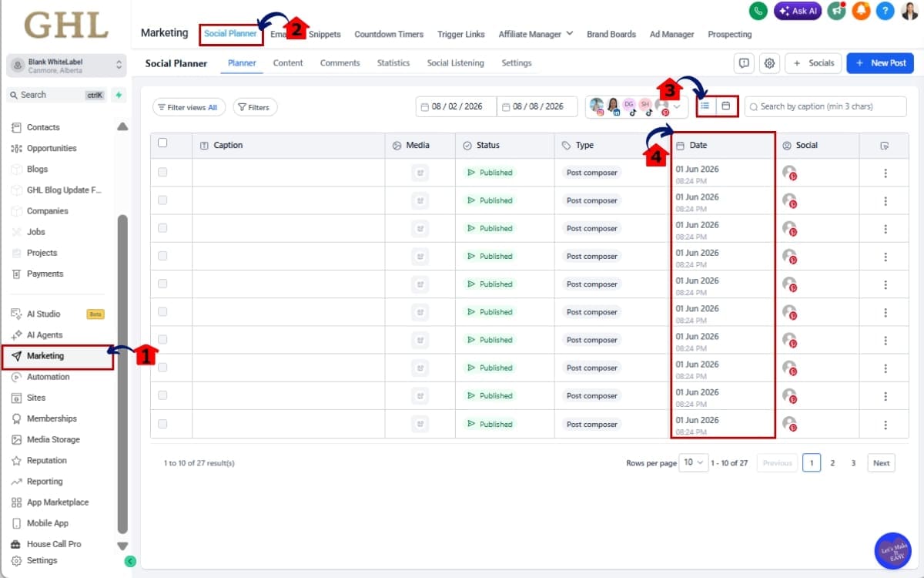Click the sidebar scroll-down arrow
The height and width of the screenshot is (578, 924).
click(122, 546)
